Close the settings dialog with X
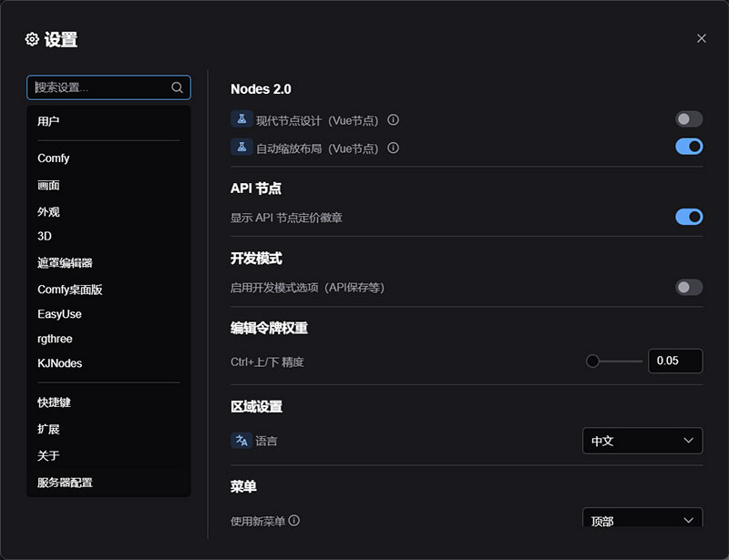The width and height of the screenshot is (729, 560). pos(701,38)
